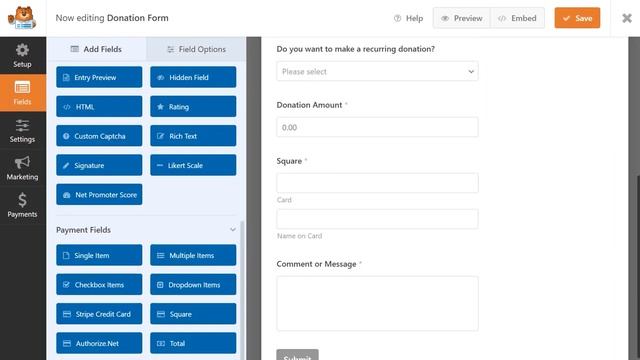Click the Donation Amount input
The height and width of the screenshot is (360, 640).
pos(377,127)
